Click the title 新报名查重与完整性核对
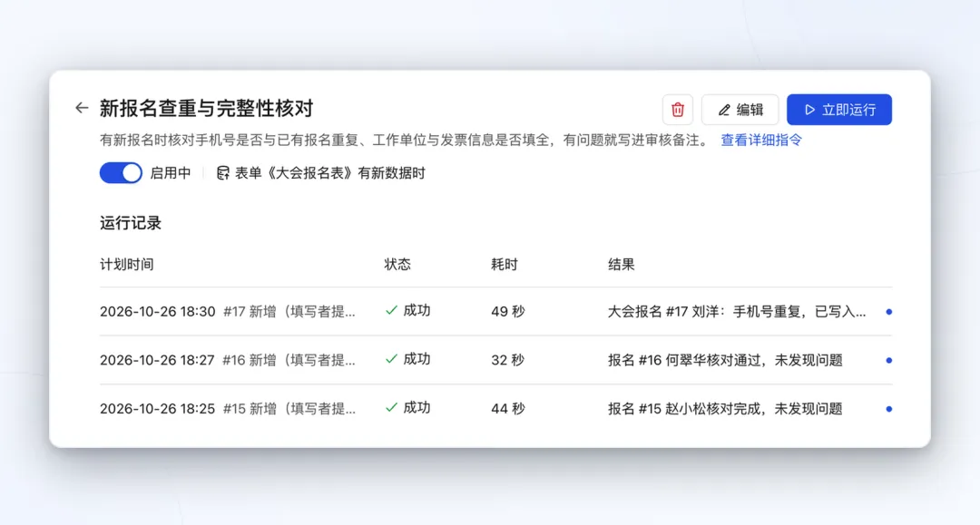Screen dimensions: 980x525 point(206,109)
